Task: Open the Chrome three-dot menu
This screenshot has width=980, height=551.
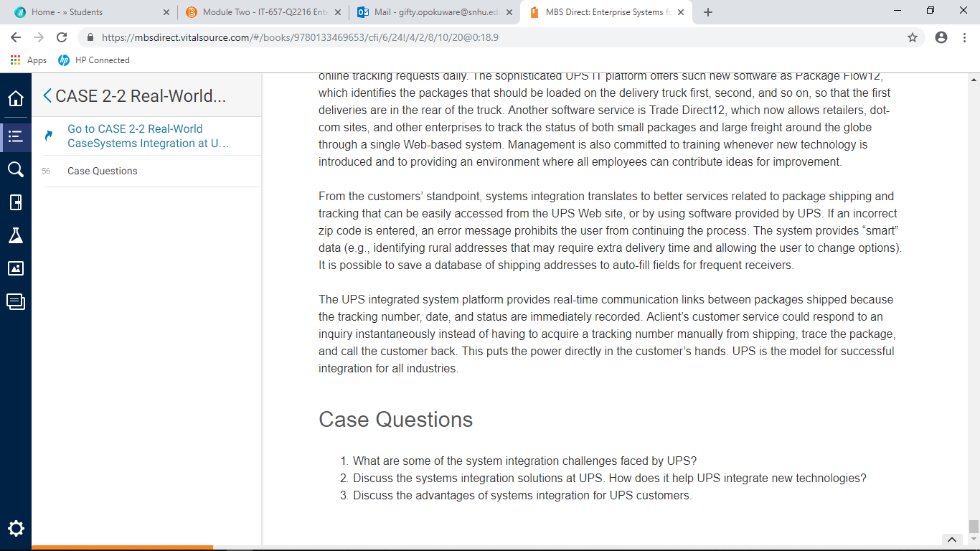Action: click(x=964, y=37)
